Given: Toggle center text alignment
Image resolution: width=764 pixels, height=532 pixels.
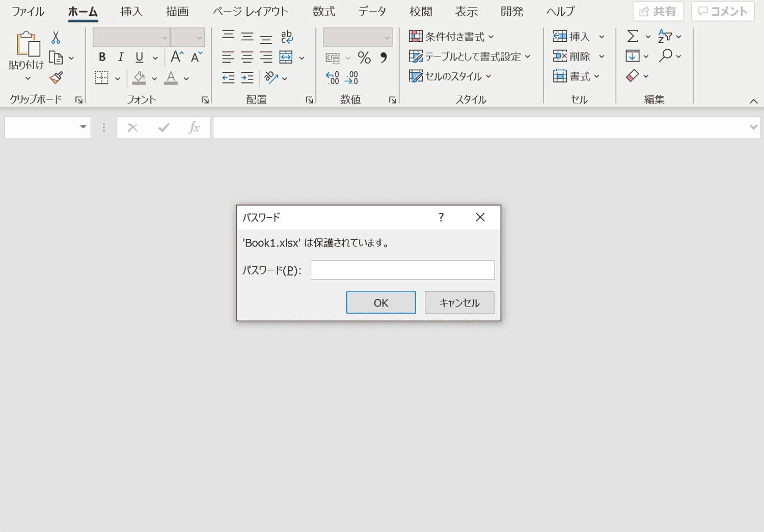Looking at the screenshot, I should point(247,58).
